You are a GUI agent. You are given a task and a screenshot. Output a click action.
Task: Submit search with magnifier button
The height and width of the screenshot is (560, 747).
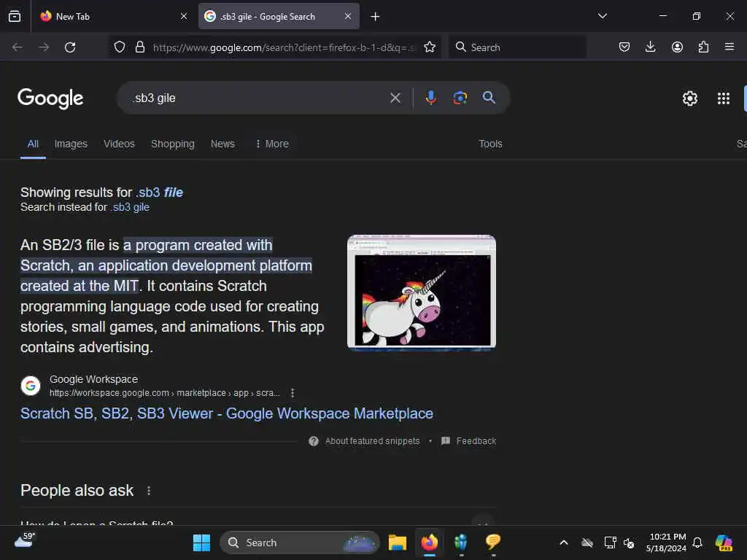click(x=489, y=98)
